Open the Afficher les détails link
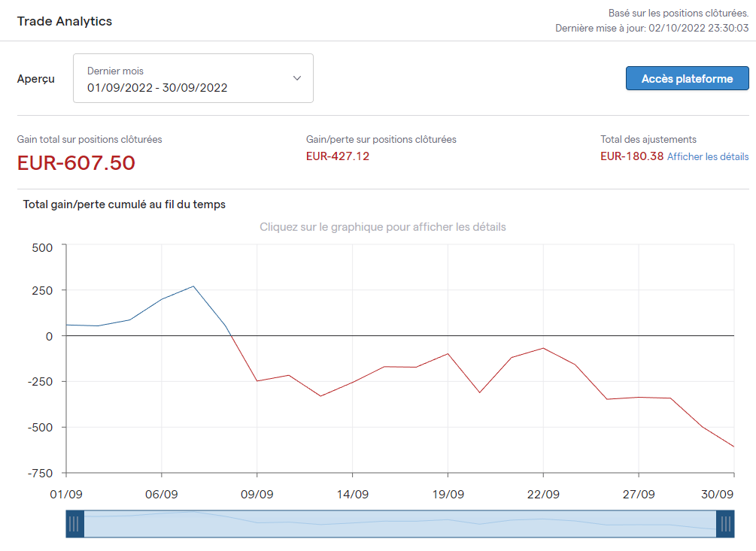The width and height of the screenshot is (756, 551). point(708,156)
